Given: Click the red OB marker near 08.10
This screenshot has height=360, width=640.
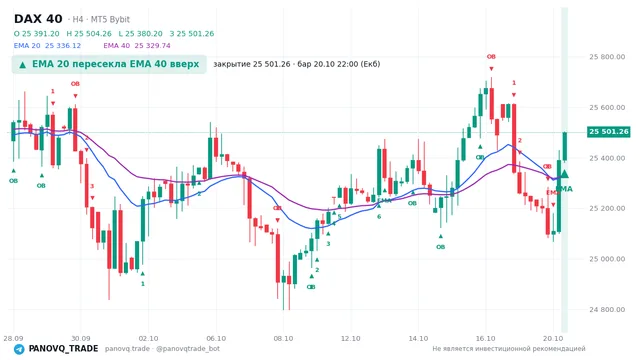Looking at the screenshot, I should coord(277,208).
